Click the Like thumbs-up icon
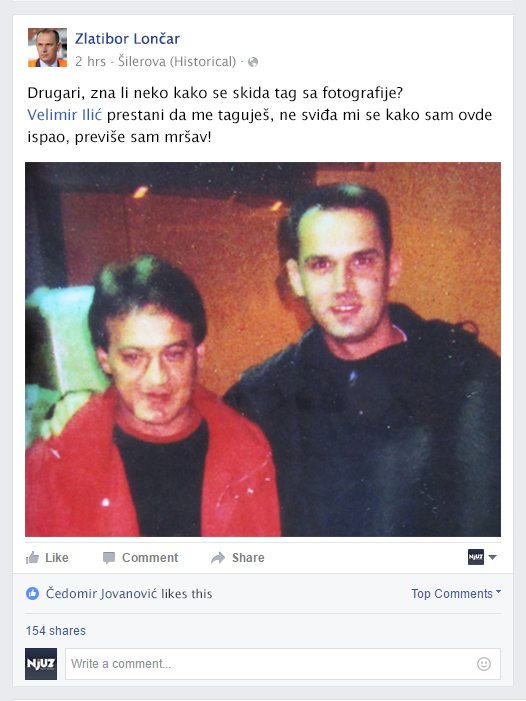 tap(32, 557)
